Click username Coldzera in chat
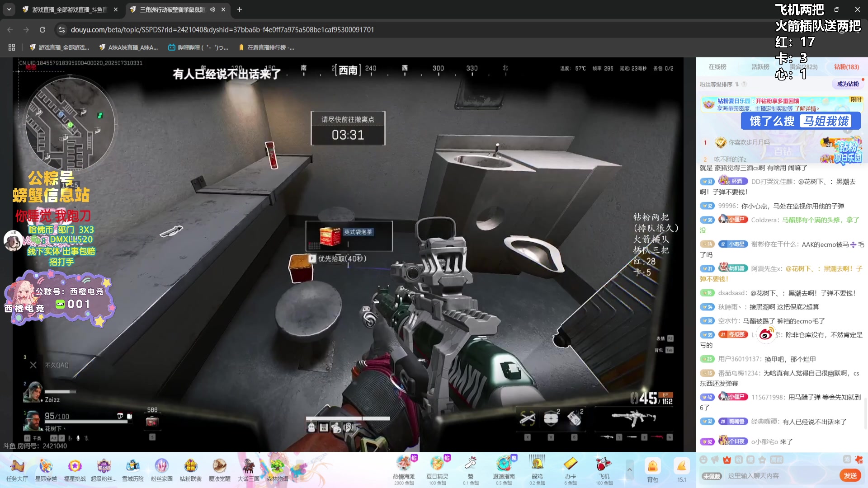 pyautogui.click(x=765, y=220)
